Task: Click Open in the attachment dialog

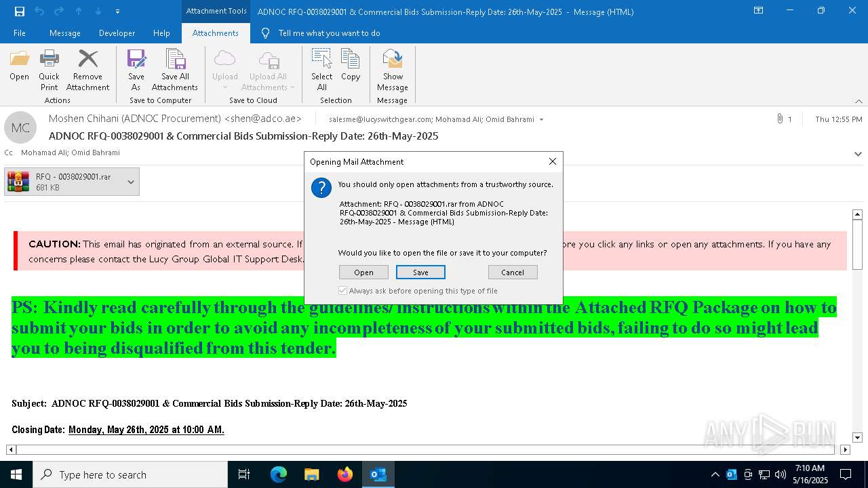Action: coord(363,272)
